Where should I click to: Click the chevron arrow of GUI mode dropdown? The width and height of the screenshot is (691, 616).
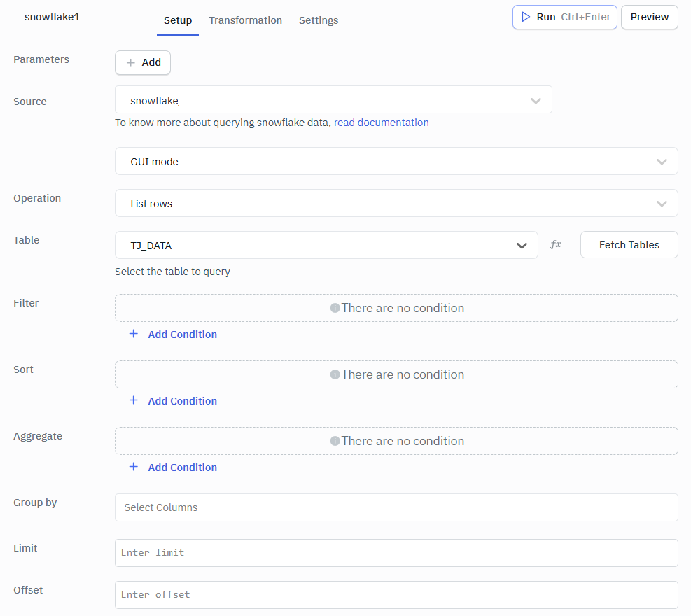tap(662, 162)
